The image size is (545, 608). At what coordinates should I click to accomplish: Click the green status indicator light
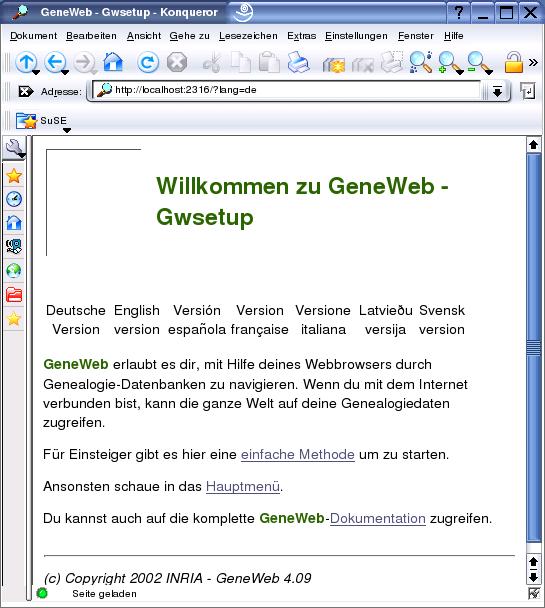pyautogui.click(x=42, y=593)
